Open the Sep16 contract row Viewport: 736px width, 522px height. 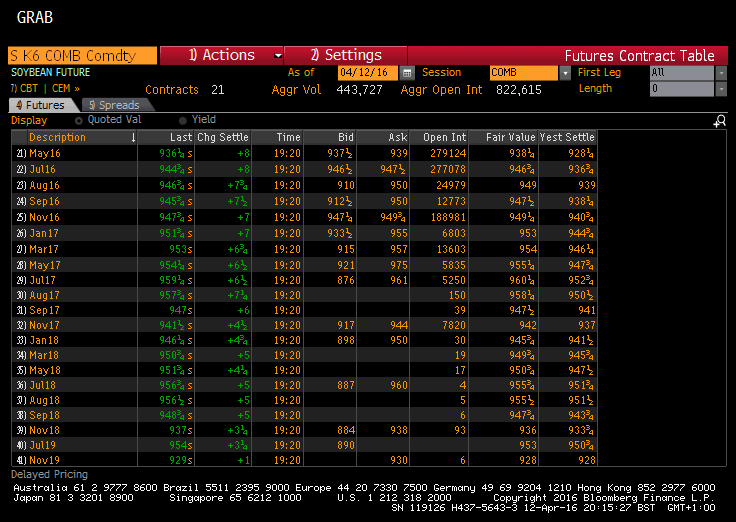point(304,201)
